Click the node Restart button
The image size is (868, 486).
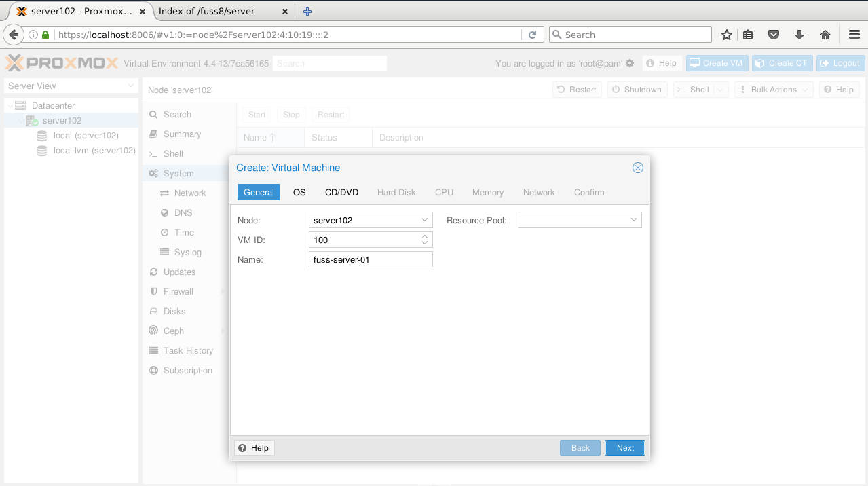coord(577,90)
